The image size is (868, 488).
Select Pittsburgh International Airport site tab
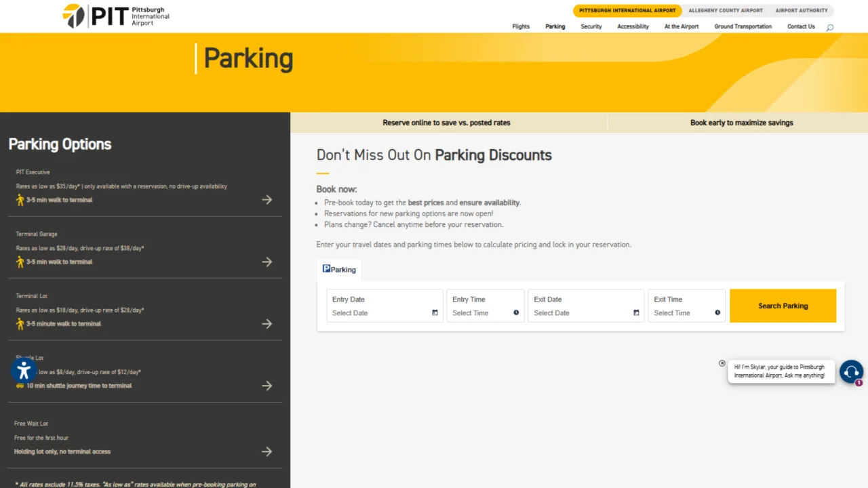click(627, 10)
